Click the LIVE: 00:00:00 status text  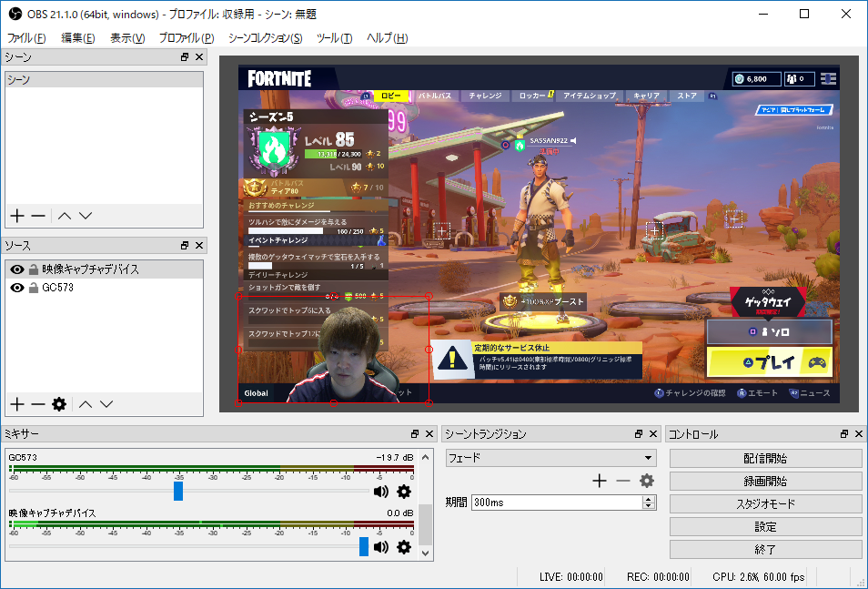(x=571, y=577)
